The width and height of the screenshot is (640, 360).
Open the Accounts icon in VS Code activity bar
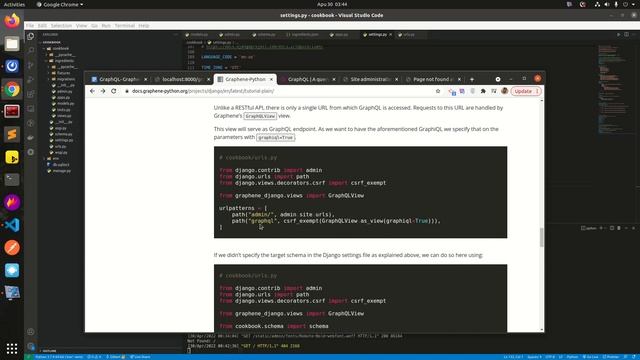point(31,332)
